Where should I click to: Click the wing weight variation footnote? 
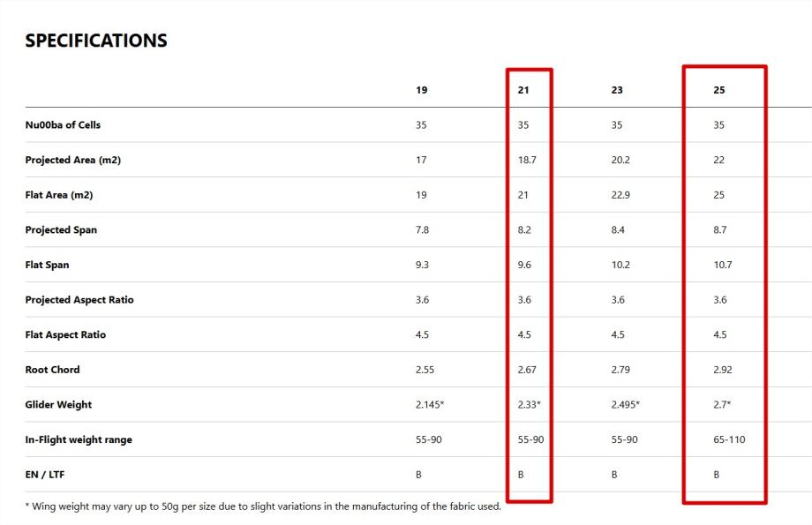coord(263,506)
